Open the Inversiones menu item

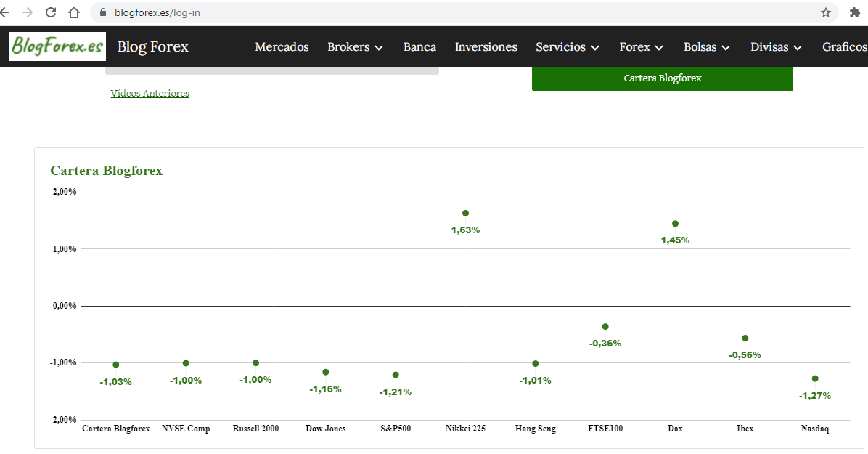pos(486,47)
